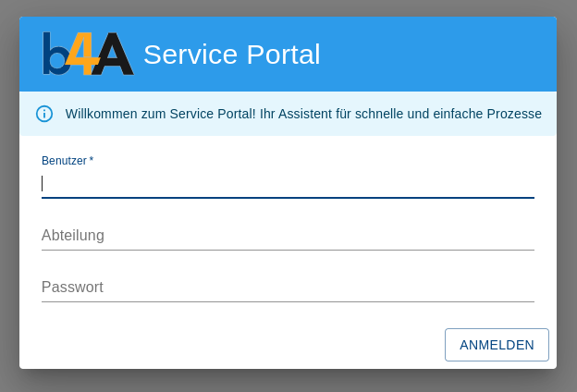This screenshot has width=577, height=392.
Task: Click the required asterisk beside Benutzer
Action: pos(92,160)
